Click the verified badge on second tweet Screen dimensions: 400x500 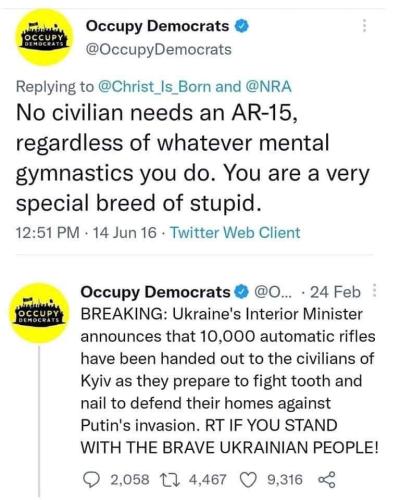tap(242, 292)
